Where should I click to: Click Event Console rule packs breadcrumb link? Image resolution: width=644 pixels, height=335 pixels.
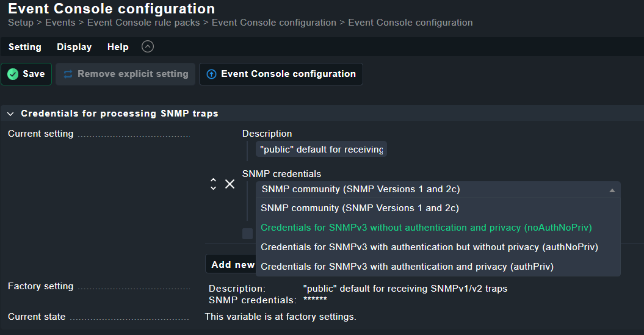pos(143,23)
